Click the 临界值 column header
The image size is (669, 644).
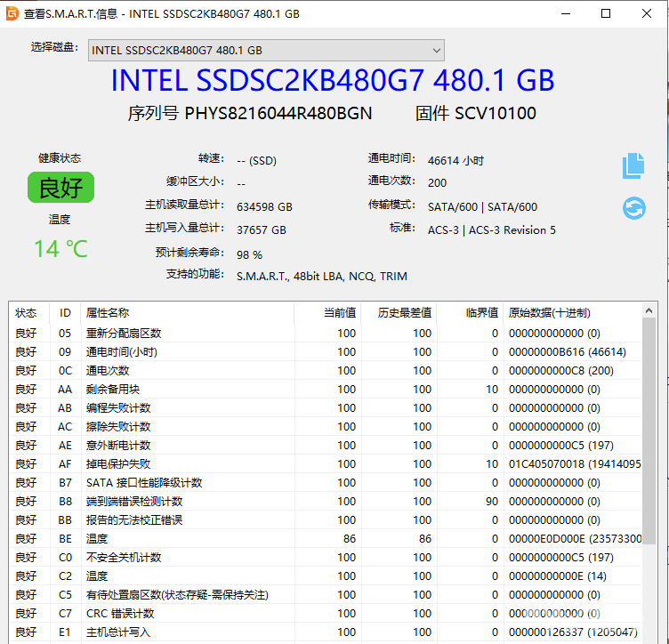click(481, 313)
